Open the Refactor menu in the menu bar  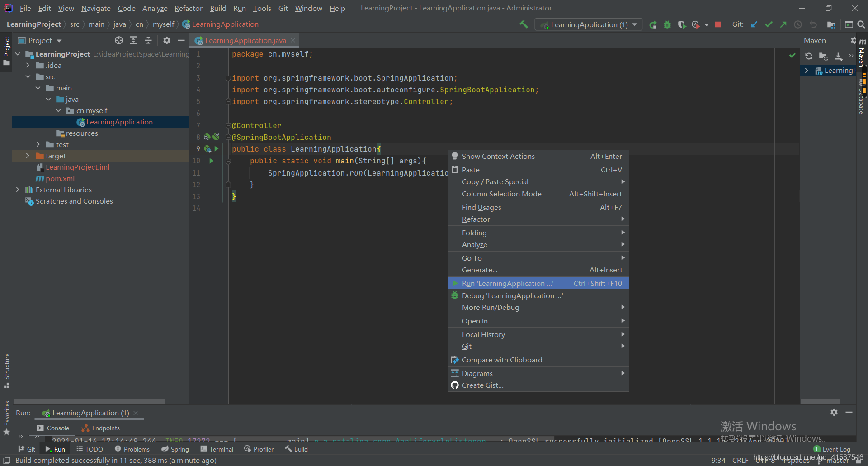(x=188, y=8)
